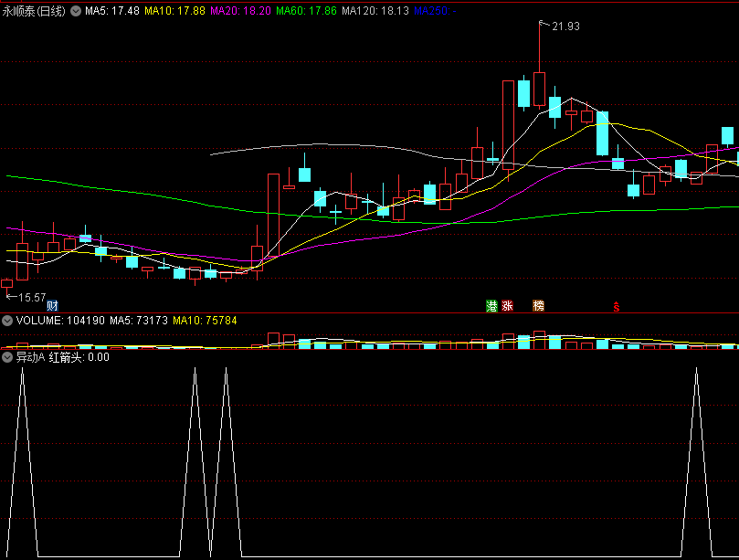The height and width of the screenshot is (560, 739).
Task: Select the MA20: 18.20 label
Action: 240,11
